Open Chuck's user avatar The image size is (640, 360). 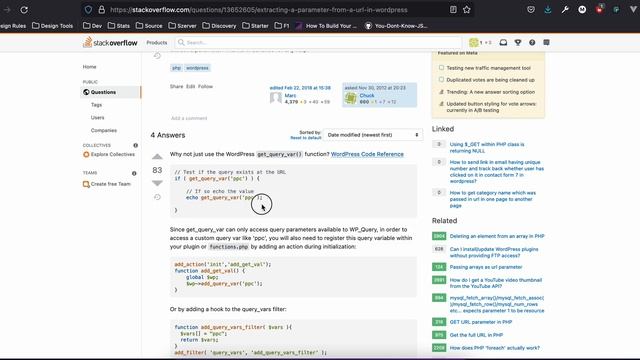351,98
